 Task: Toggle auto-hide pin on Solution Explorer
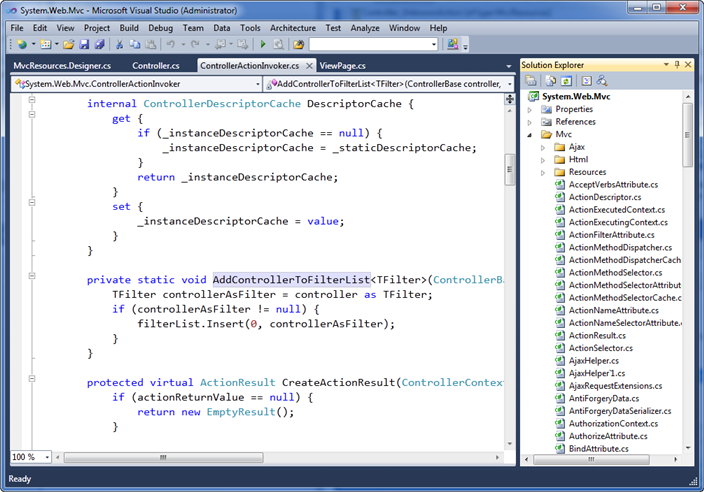coord(677,65)
